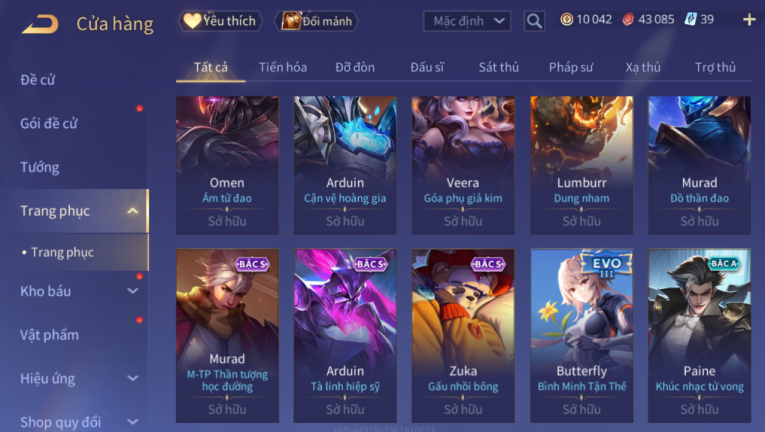This screenshot has width=765, height=432.
Task: Open Đổi mảnh chest button
Action: coord(316,21)
